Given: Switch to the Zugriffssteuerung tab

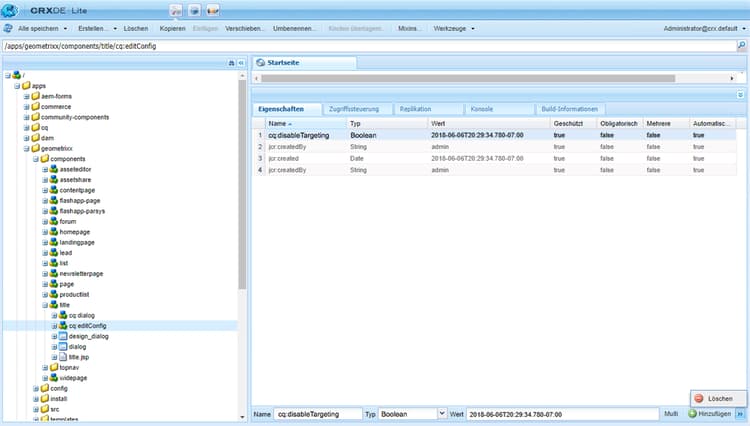Looking at the screenshot, I should tap(355, 108).
